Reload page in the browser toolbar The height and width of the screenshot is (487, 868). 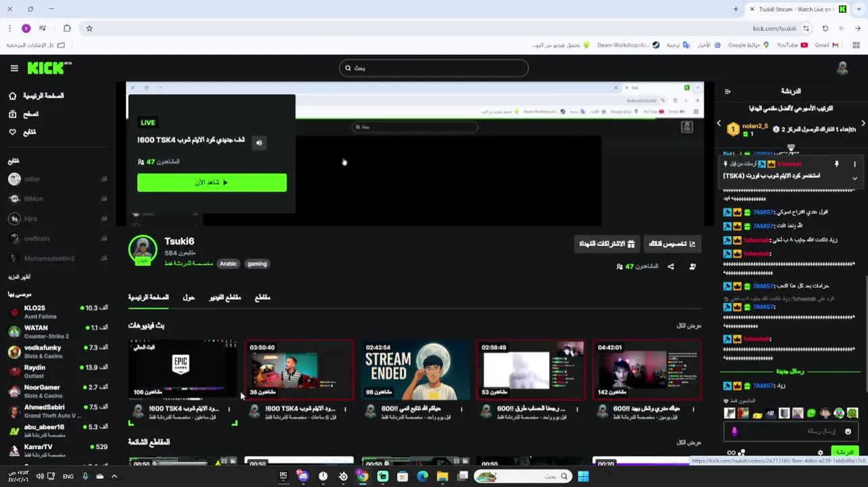825,28
